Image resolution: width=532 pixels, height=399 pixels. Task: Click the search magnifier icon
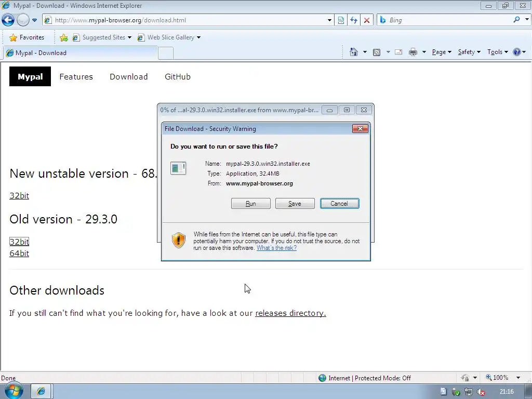(516, 20)
